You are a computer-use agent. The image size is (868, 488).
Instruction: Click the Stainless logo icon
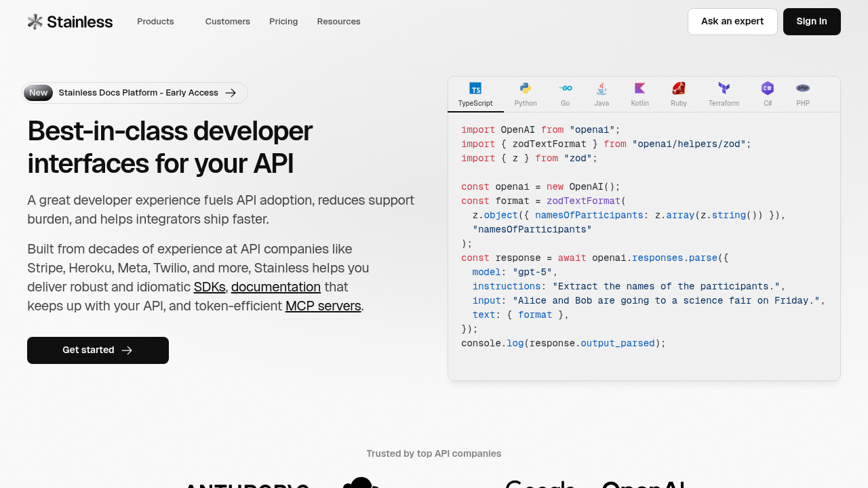click(35, 22)
